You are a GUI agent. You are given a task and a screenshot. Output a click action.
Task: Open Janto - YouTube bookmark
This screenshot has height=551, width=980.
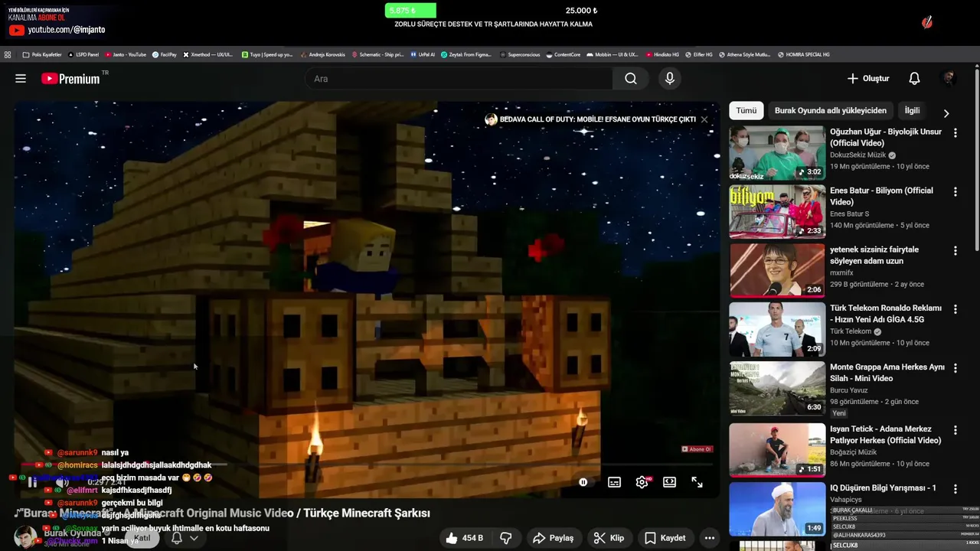(126, 54)
